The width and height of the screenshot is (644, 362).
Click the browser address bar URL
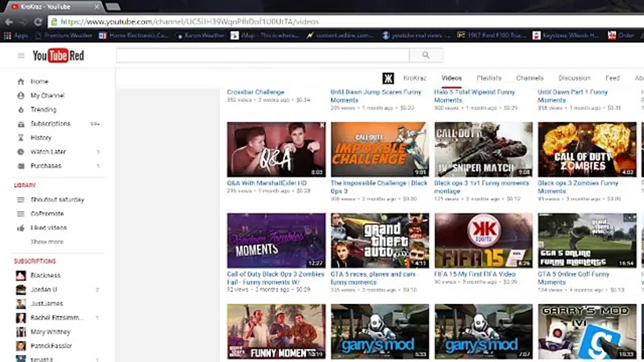point(190,22)
